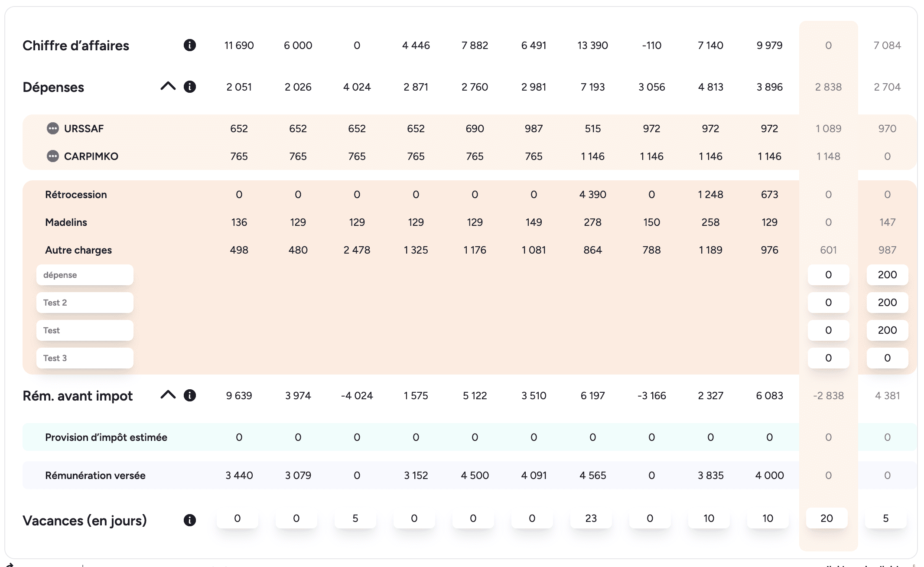Image resolution: width=924 pixels, height=567 pixels.
Task: Open the CARPIMKO options ellipsis icon
Action: [x=52, y=156]
